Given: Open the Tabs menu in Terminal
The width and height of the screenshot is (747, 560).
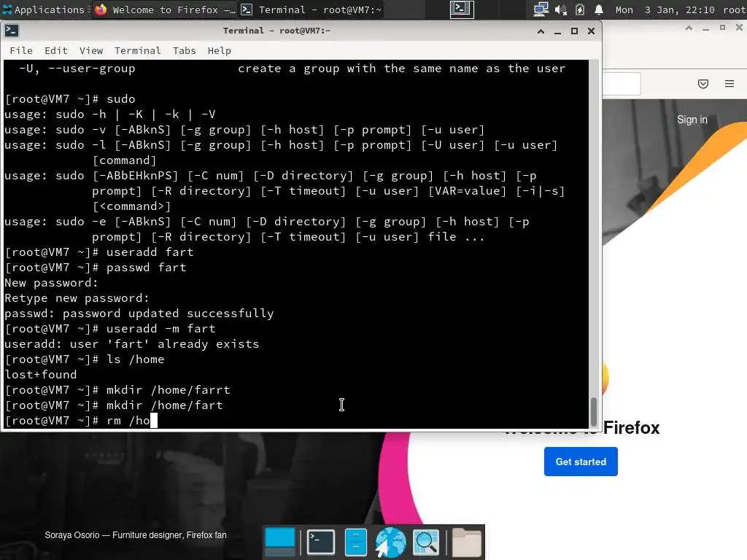Looking at the screenshot, I should [184, 50].
